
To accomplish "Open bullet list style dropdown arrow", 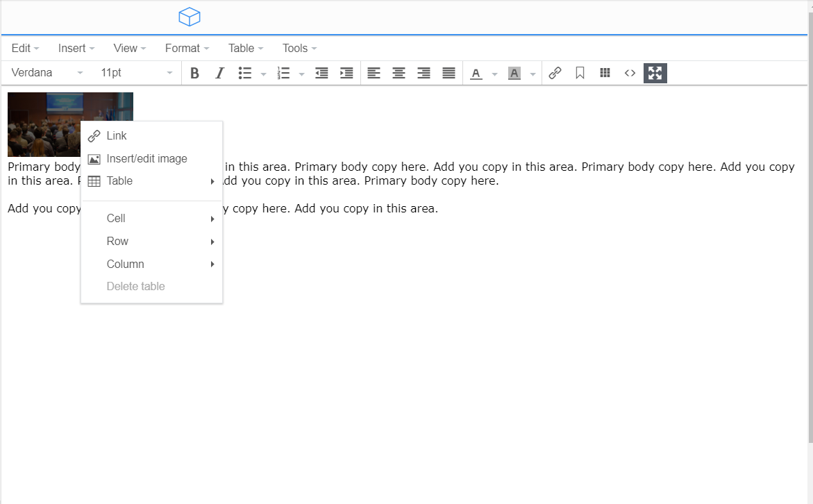I will pos(263,74).
